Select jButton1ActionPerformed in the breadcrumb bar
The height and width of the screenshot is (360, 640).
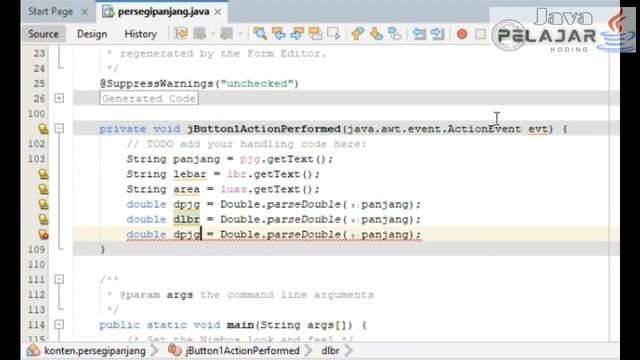point(242,351)
